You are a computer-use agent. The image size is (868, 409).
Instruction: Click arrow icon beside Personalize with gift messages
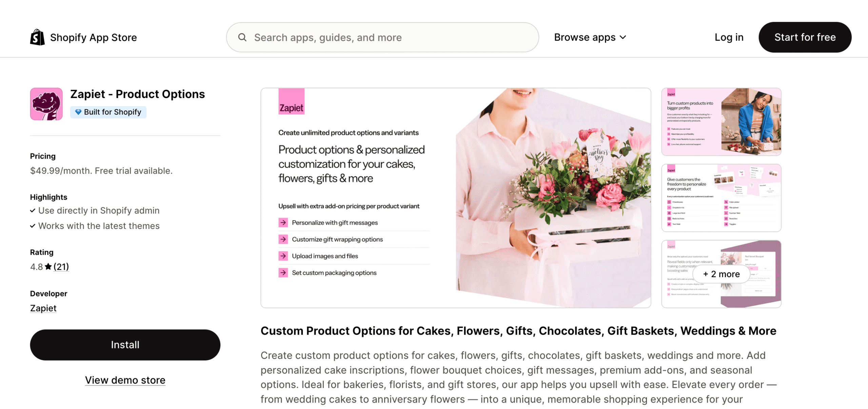(x=283, y=222)
